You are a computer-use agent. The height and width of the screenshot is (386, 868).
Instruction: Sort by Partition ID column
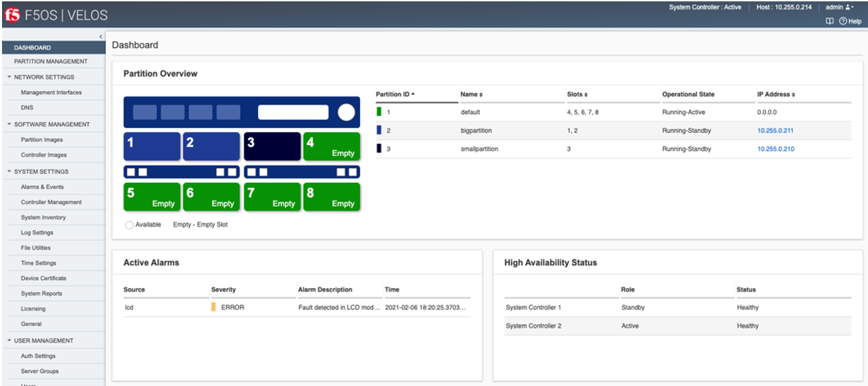[x=395, y=94]
